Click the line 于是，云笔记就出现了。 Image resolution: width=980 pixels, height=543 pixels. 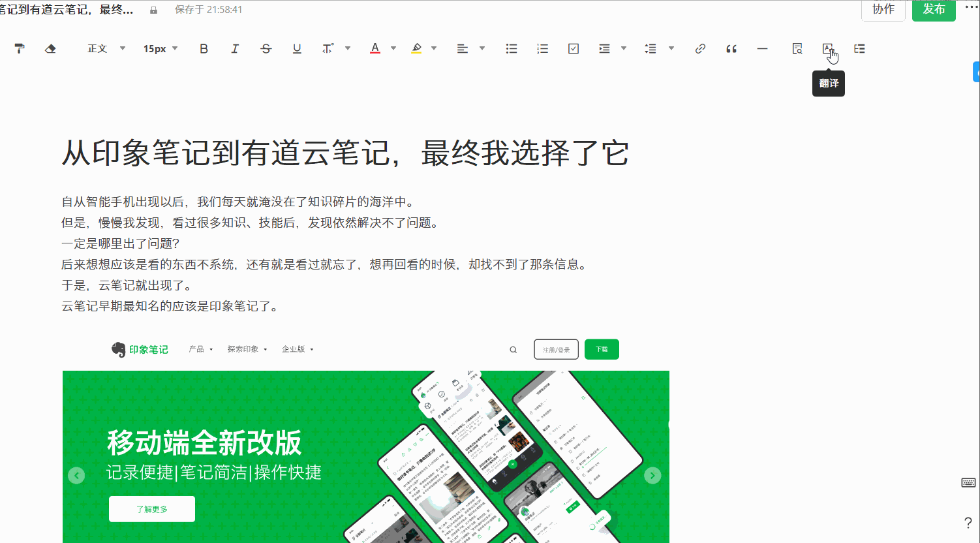[x=127, y=285]
